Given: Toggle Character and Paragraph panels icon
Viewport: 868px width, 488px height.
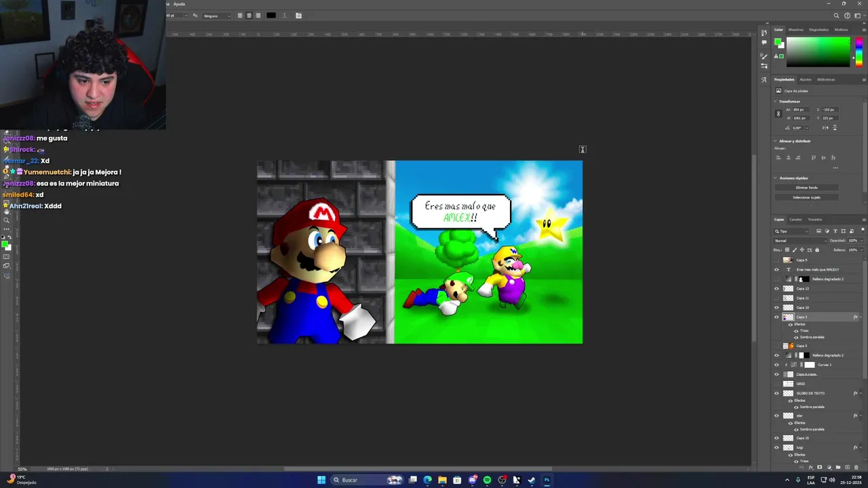Looking at the screenshot, I should coord(298,15).
